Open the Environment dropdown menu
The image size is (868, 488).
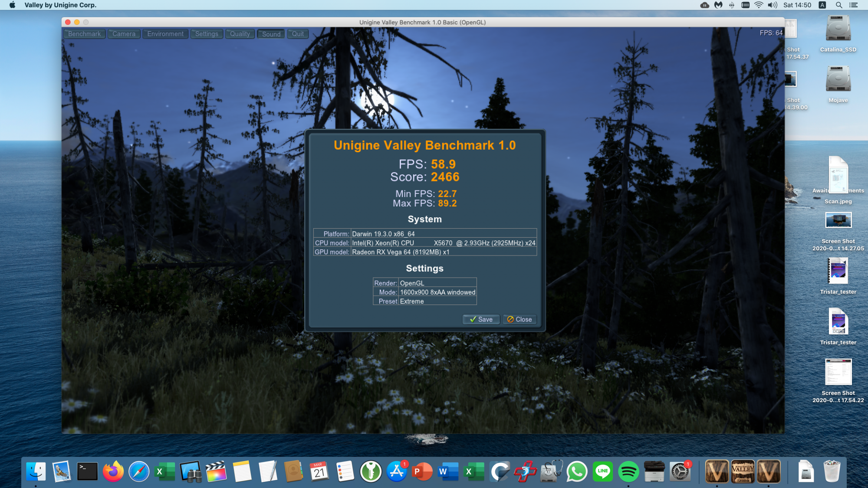coord(165,34)
